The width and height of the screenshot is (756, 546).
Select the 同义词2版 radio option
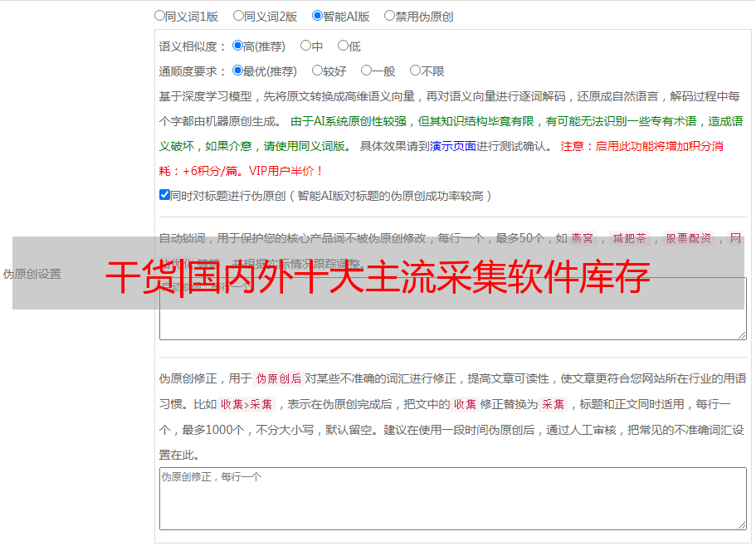point(238,16)
